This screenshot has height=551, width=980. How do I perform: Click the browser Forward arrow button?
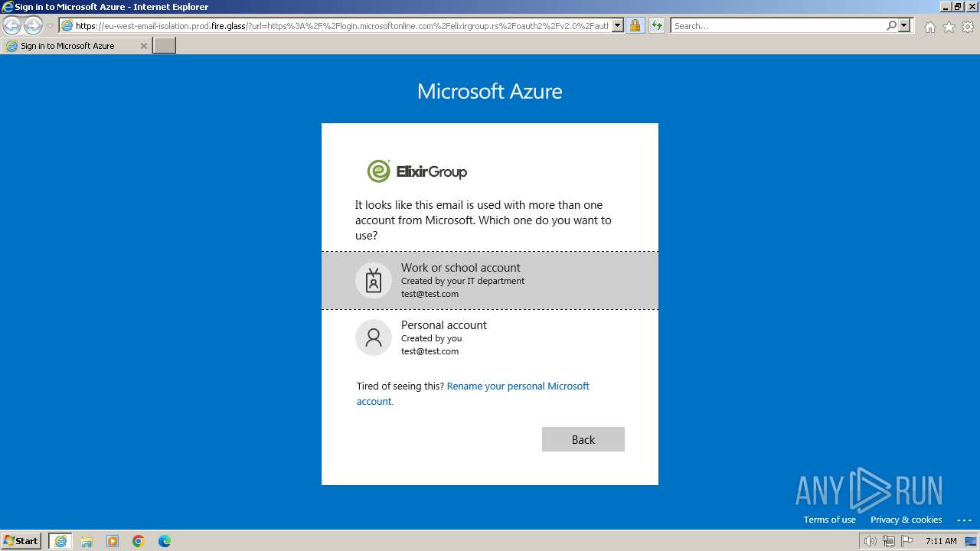click(33, 26)
